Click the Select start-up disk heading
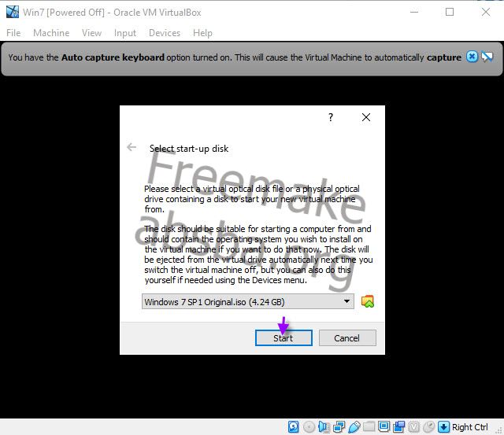Viewport: 504px width, 435px height. (x=189, y=149)
